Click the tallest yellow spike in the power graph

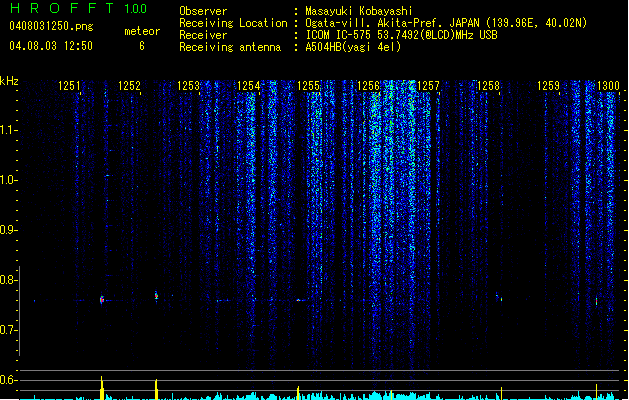(102, 388)
